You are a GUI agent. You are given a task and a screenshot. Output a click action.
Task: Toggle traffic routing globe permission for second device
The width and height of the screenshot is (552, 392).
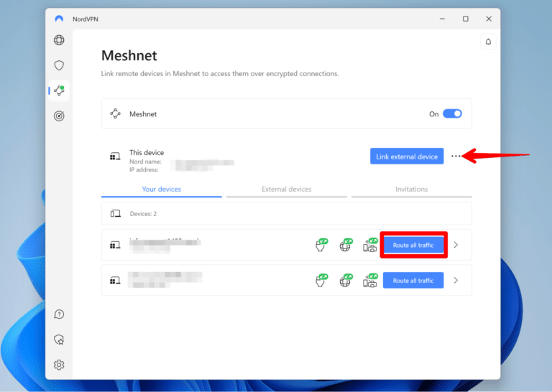[x=345, y=281]
